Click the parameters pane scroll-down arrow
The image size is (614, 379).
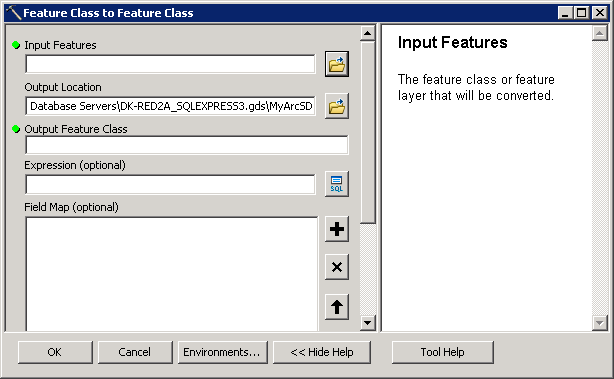pyautogui.click(x=367, y=323)
